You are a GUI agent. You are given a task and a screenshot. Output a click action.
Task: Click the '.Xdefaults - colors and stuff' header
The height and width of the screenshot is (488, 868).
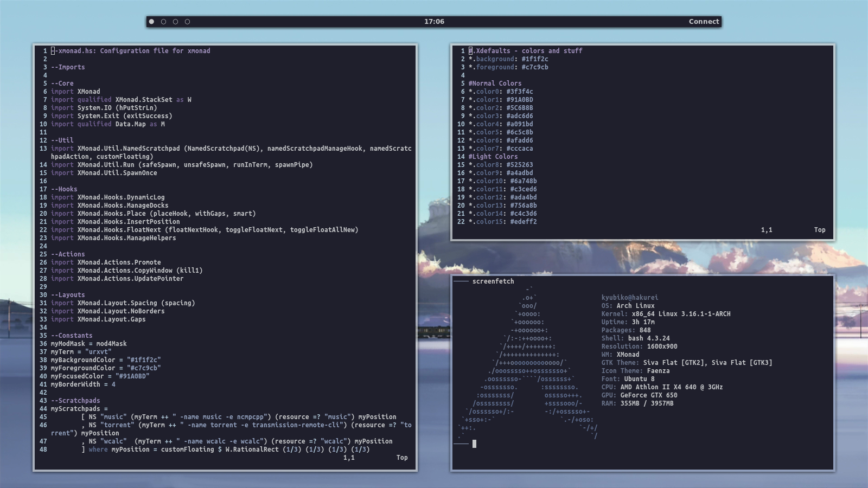click(x=526, y=51)
